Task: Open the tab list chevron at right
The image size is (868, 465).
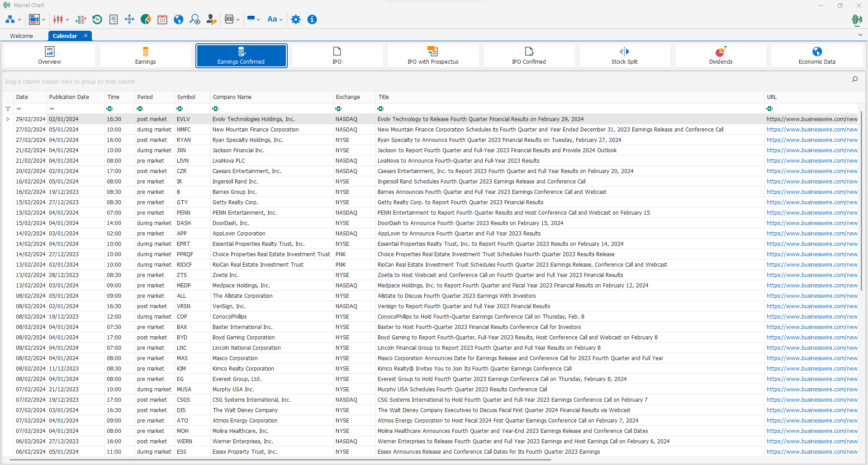Action: coord(860,35)
